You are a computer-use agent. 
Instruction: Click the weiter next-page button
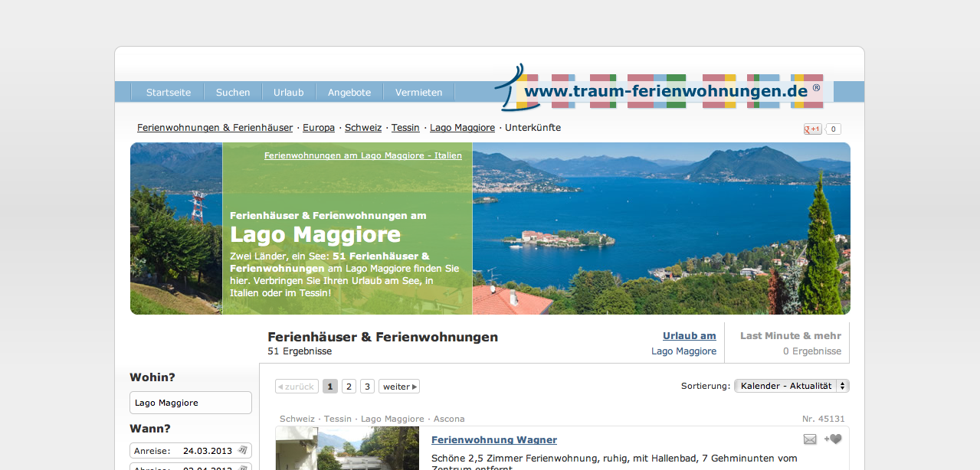(399, 387)
